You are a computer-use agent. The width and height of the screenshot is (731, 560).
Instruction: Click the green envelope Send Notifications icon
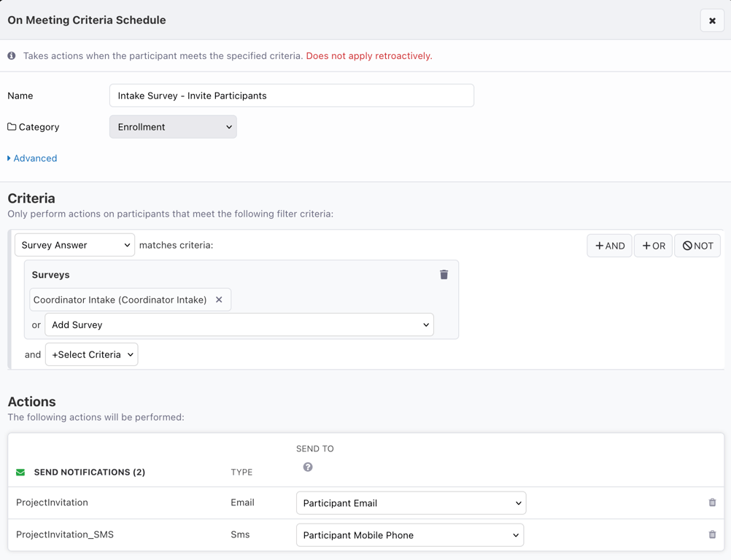pos(20,472)
